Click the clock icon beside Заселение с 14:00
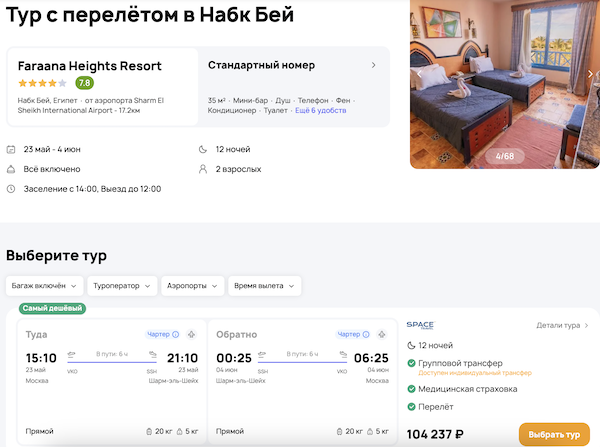 [11, 189]
